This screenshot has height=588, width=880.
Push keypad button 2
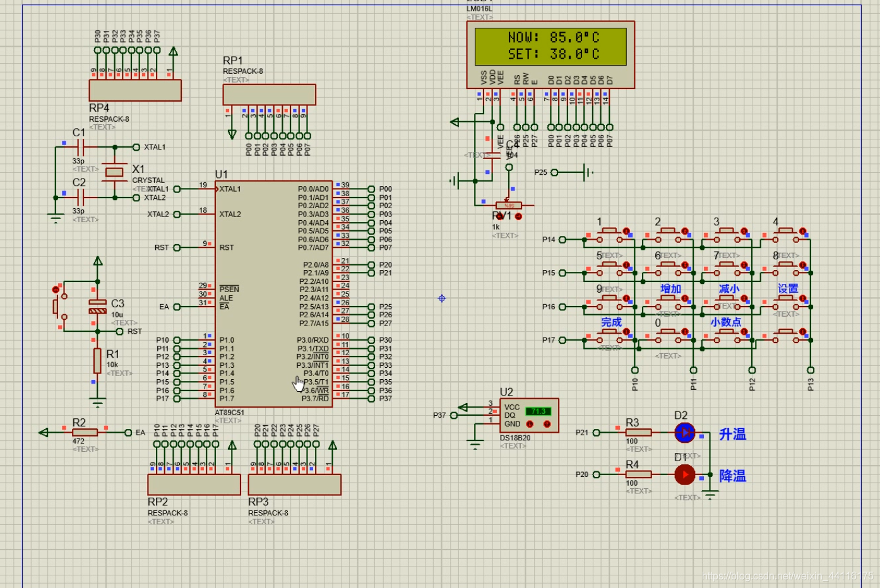click(667, 235)
